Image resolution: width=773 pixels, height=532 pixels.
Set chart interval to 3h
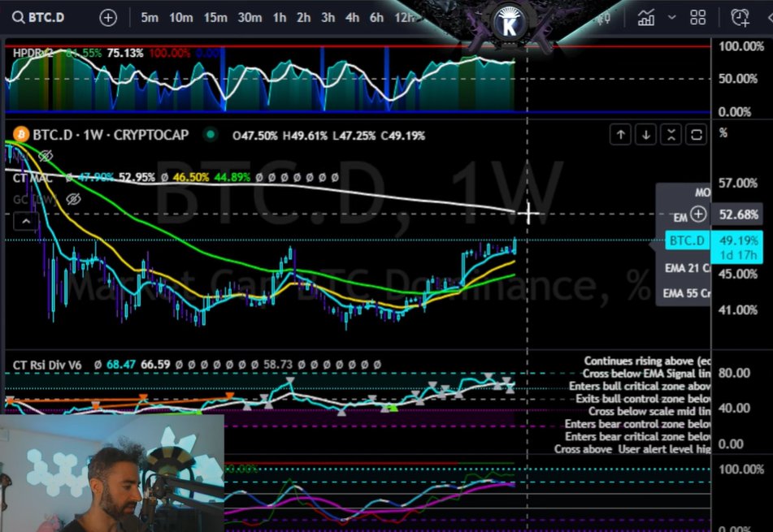point(328,18)
